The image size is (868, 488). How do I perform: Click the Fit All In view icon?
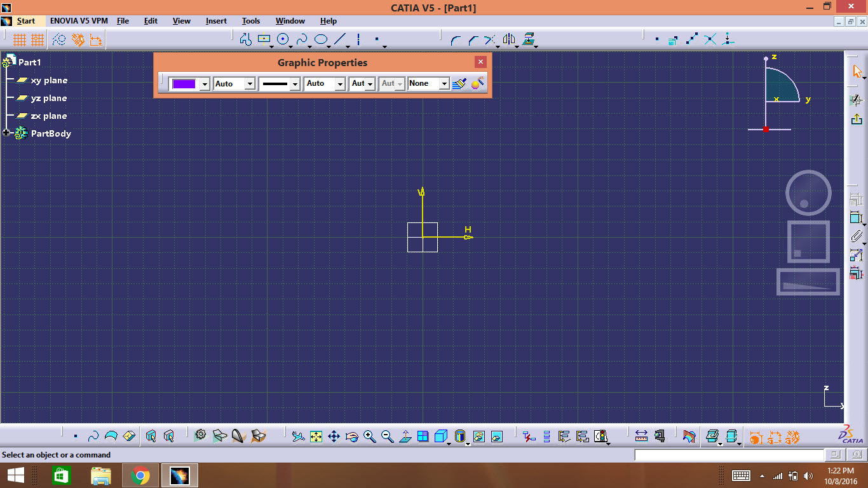click(315, 436)
